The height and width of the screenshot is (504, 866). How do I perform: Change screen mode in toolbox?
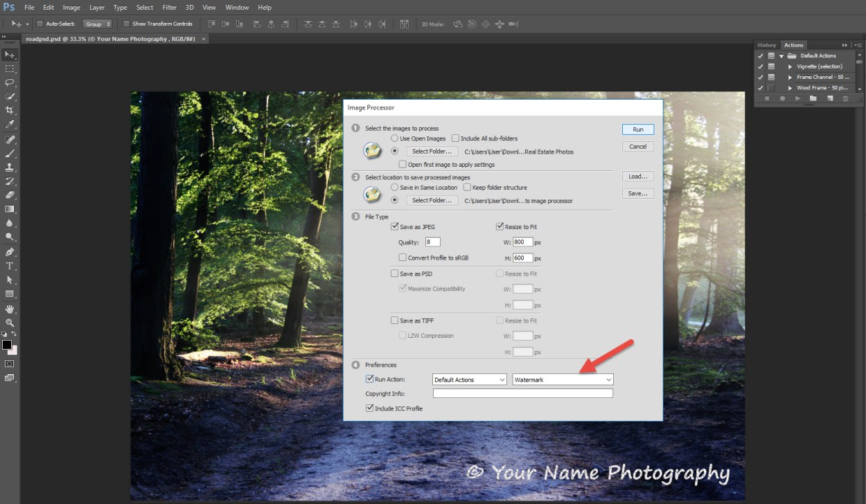pyautogui.click(x=10, y=378)
